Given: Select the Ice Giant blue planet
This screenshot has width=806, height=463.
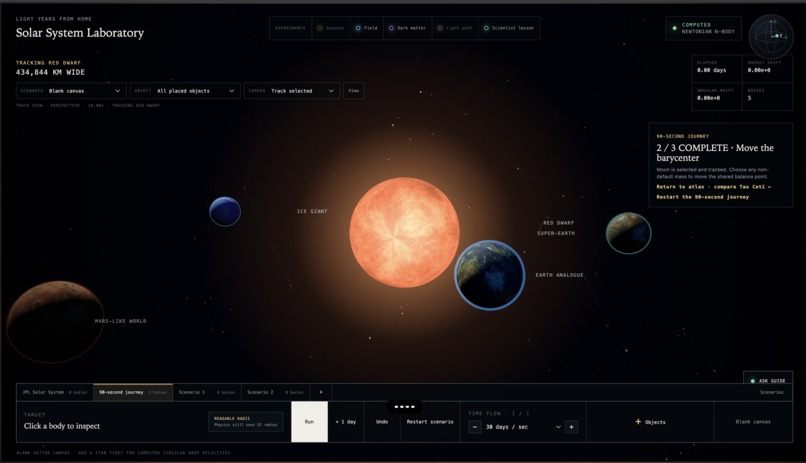Looking at the screenshot, I should 225,211.
